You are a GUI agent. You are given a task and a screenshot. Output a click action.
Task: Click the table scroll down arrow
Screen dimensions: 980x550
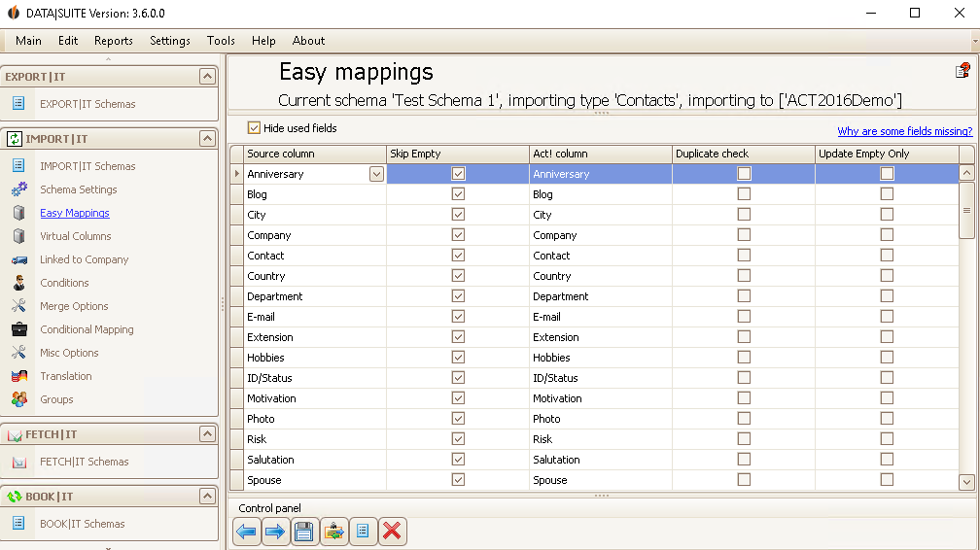(x=966, y=482)
